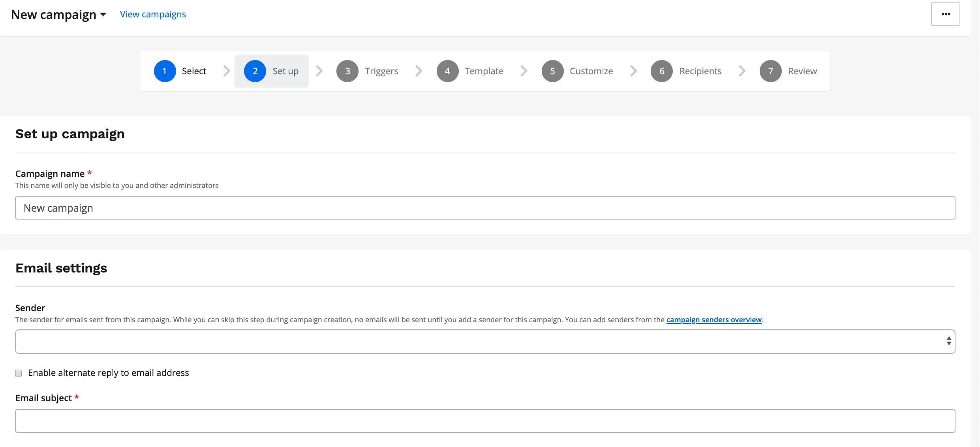Go to step 6 Recipients
This screenshot has height=447, width=980.
[686, 71]
